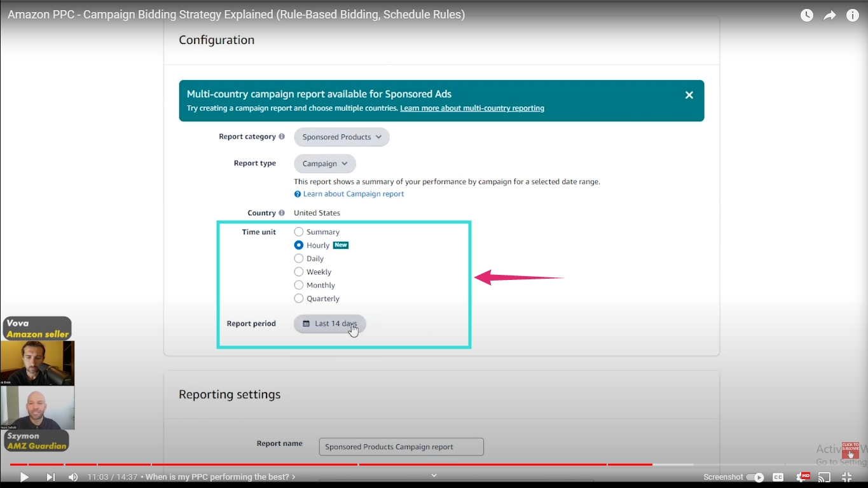Mute the video volume
The image size is (868, 488).
pyautogui.click(x=73, y=477)
